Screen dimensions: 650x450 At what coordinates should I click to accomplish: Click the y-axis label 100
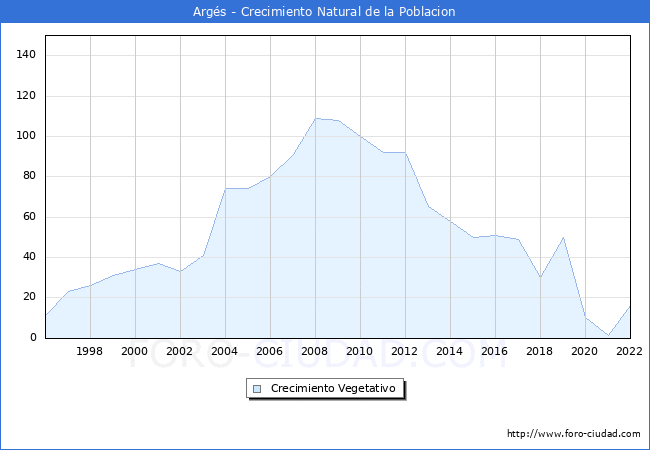click(26, 135)
